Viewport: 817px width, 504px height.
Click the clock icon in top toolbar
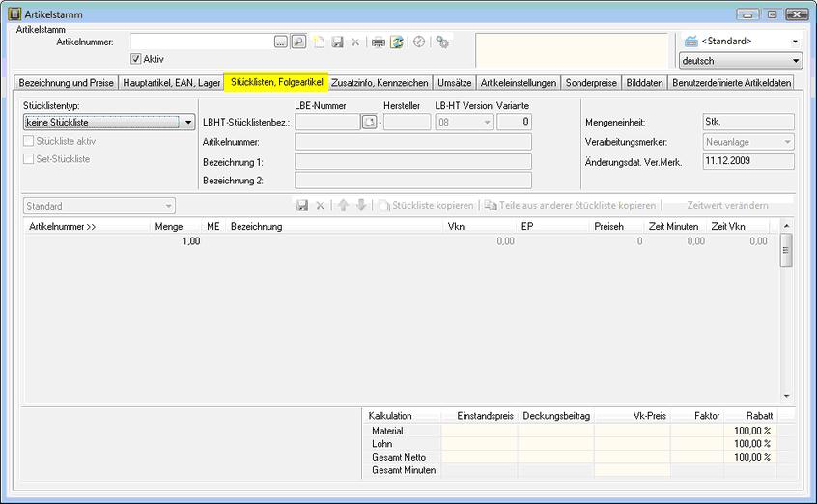click(418, 42)
